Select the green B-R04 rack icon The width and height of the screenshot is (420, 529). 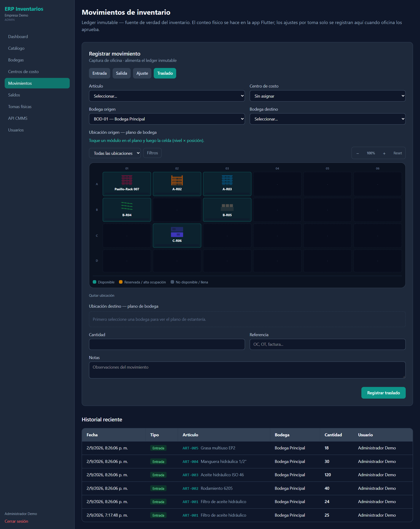(127, 206)
